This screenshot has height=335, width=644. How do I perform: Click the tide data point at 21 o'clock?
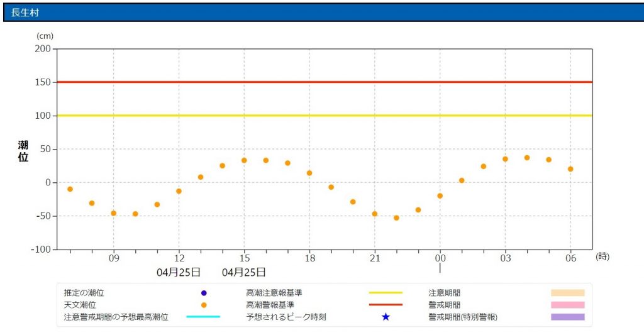[375, 214]
